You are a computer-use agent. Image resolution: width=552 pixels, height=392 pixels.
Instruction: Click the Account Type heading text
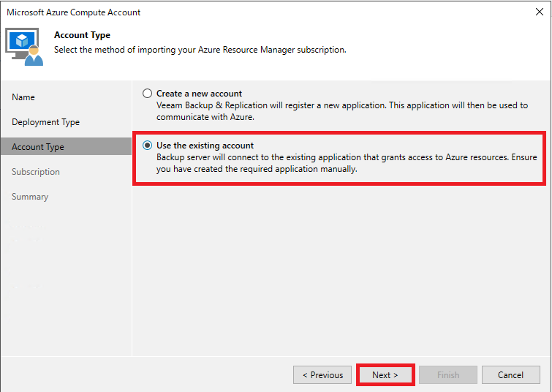click(x=82, y=35)
